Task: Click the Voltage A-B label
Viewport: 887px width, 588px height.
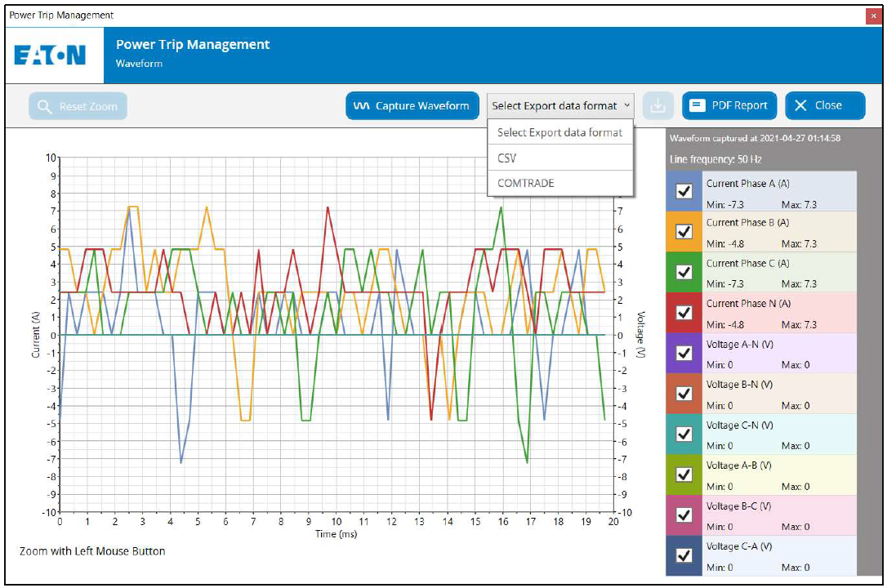Action: click(x=739, y=465)
